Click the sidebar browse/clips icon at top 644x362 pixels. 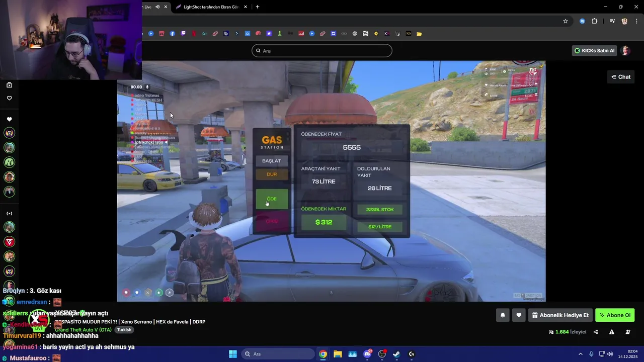[x=9, y=85]
